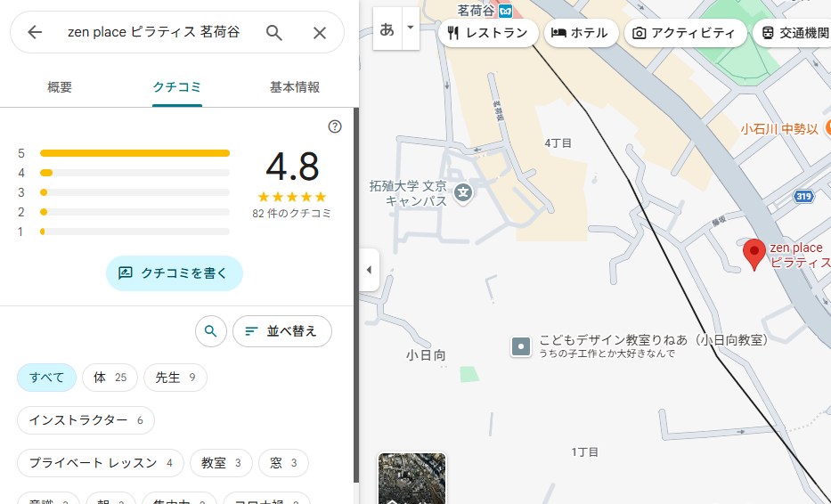Toggle the 先生 review filter chip

coord(175,378)
